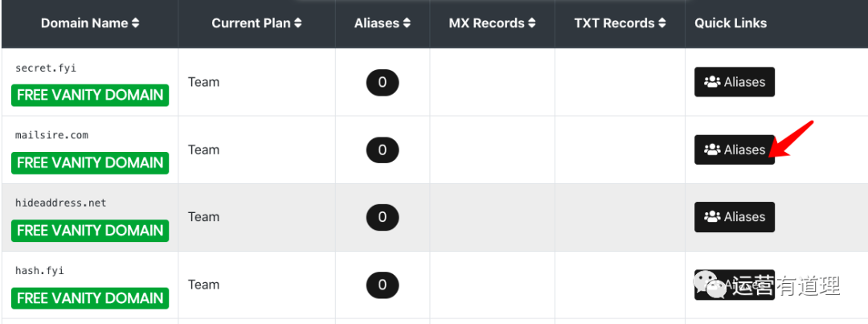The height and width of the screenshot is (324, 868).
Task: Sort table by Domain Name column
Action: coord(135,23)
